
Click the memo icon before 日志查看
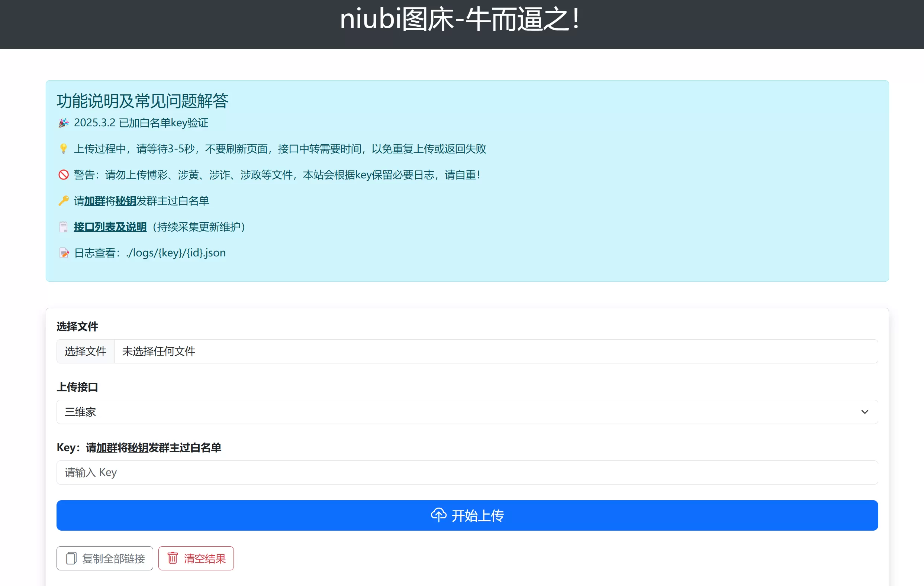pos(63,253)
